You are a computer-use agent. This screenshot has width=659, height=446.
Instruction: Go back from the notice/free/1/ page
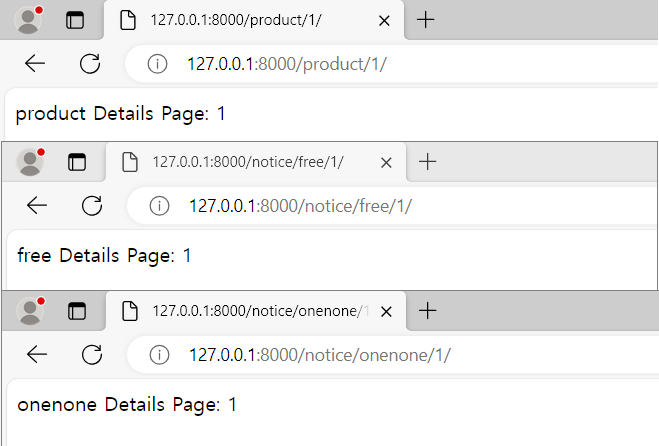point(37,206)
